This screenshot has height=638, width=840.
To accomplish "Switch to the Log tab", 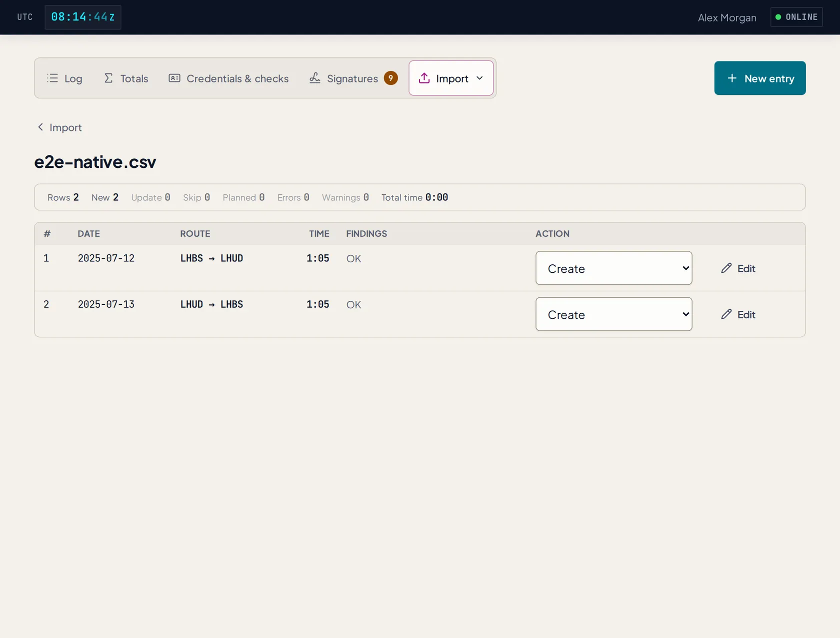I will coord(64,78).
